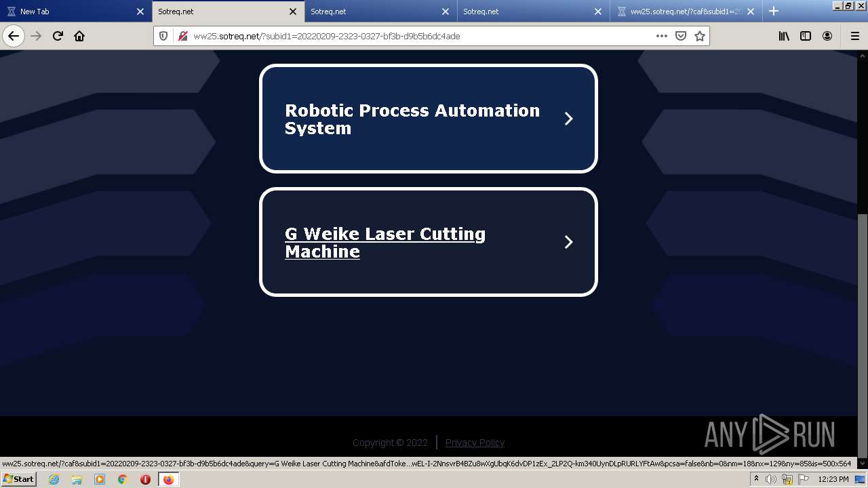The height and width of the screenshot is (488, 868).
Task: Select Firefox taskbar button
Action: (168, 479)
